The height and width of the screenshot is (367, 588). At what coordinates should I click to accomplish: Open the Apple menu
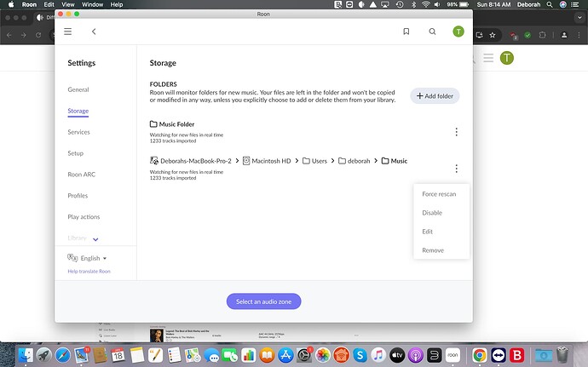[11, 4]
